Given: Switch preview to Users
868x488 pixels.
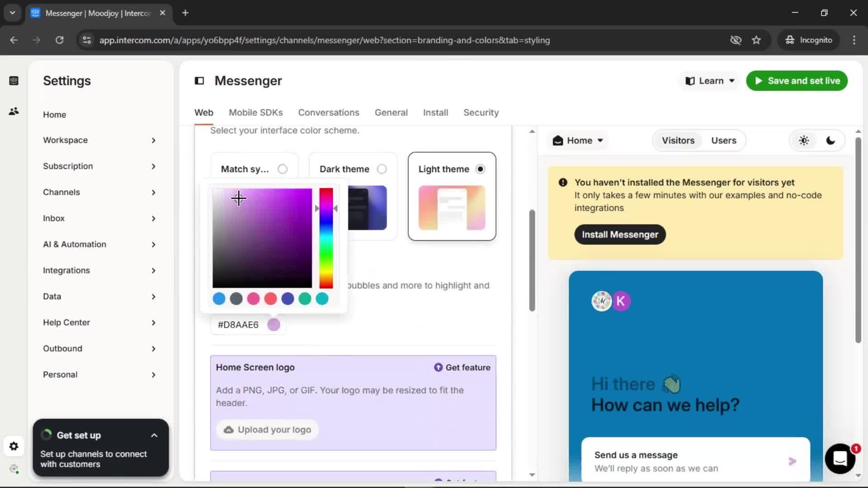Looking at the screenshot, I should [724, 141].
